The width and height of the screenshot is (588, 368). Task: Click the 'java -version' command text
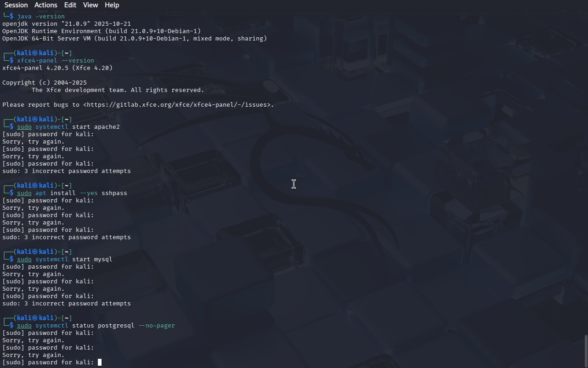(x=41, y=17)
